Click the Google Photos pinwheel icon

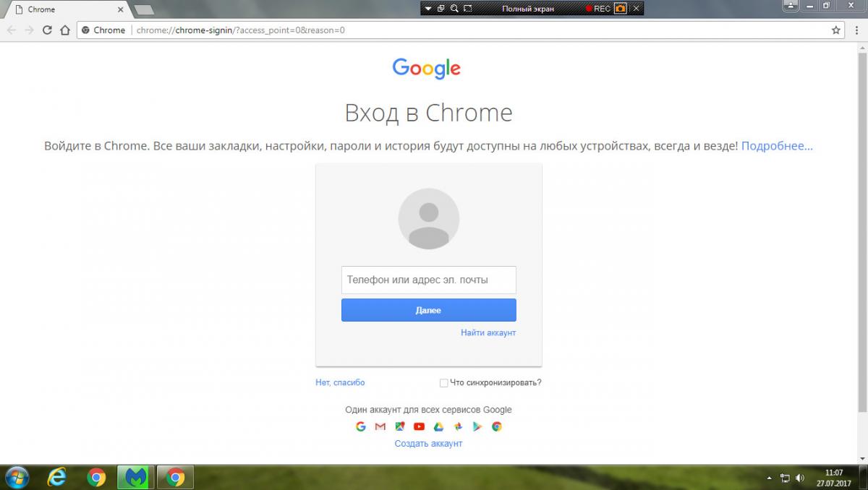(458, 426)
